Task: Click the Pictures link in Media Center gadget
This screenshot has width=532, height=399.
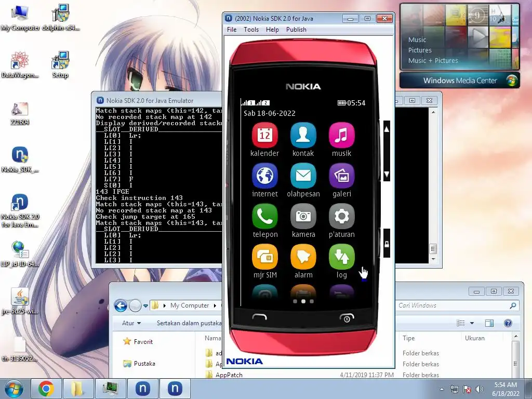Action: click(420, 50)
